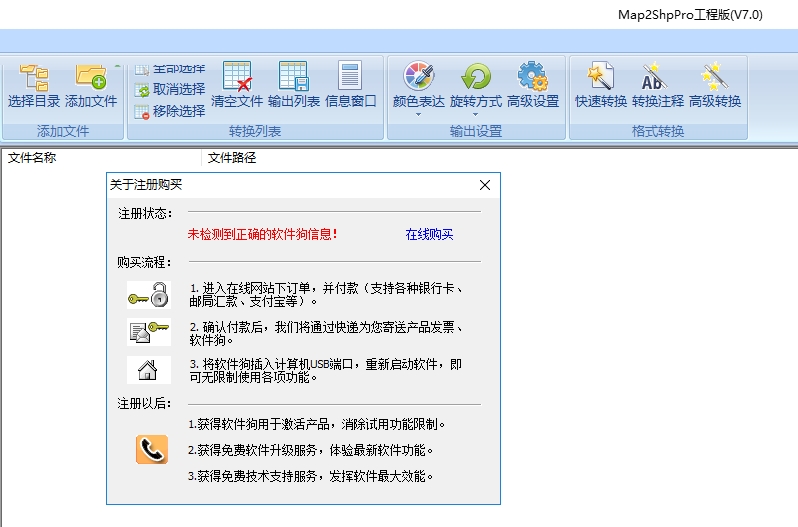Click the 购买流程 label
The width and height of the screenshot is (798, 527).
click(145, 262)
